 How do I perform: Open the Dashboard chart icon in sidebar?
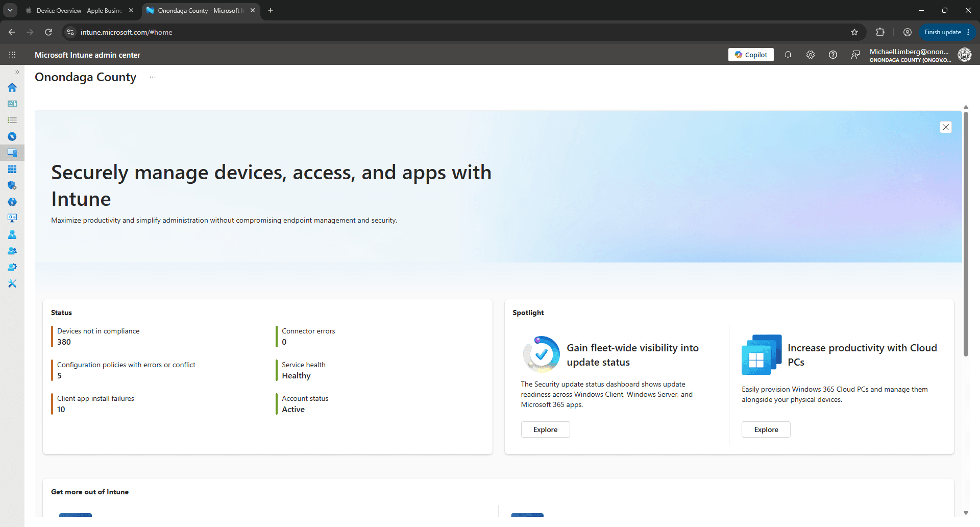12,104
